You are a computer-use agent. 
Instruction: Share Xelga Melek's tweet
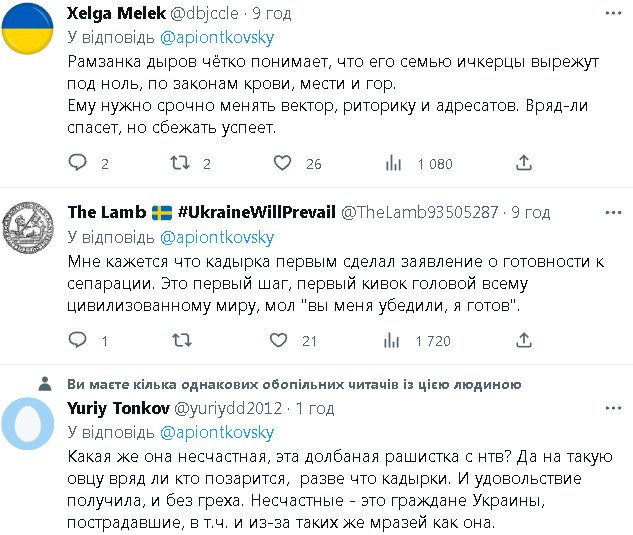(x=523, y=163)
